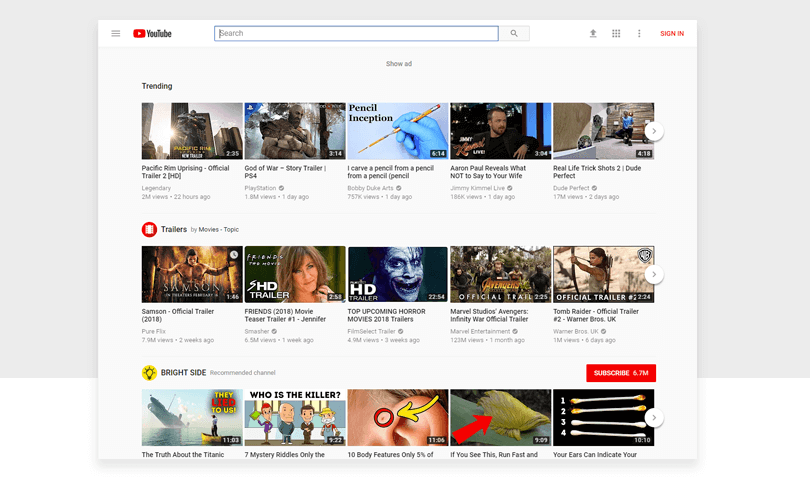Click title 'FRIENDS (2018) Movie Teaser Trailer'
810x481 pixels.
click(x=285, y=315)
